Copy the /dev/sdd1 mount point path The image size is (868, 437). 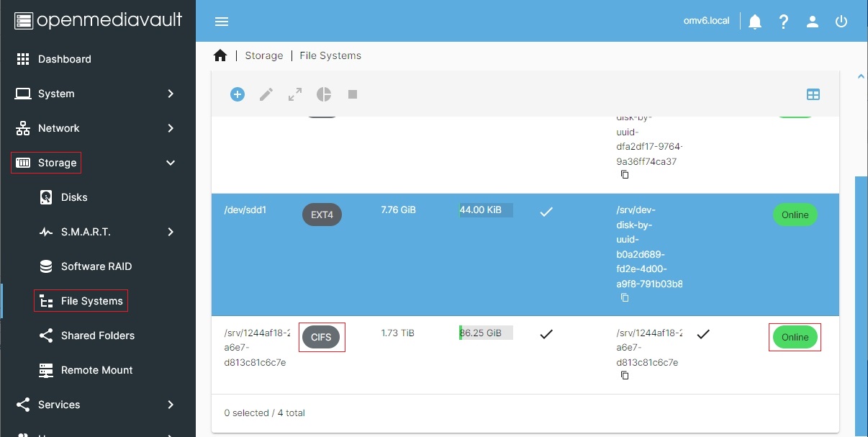tap(625, 297)
